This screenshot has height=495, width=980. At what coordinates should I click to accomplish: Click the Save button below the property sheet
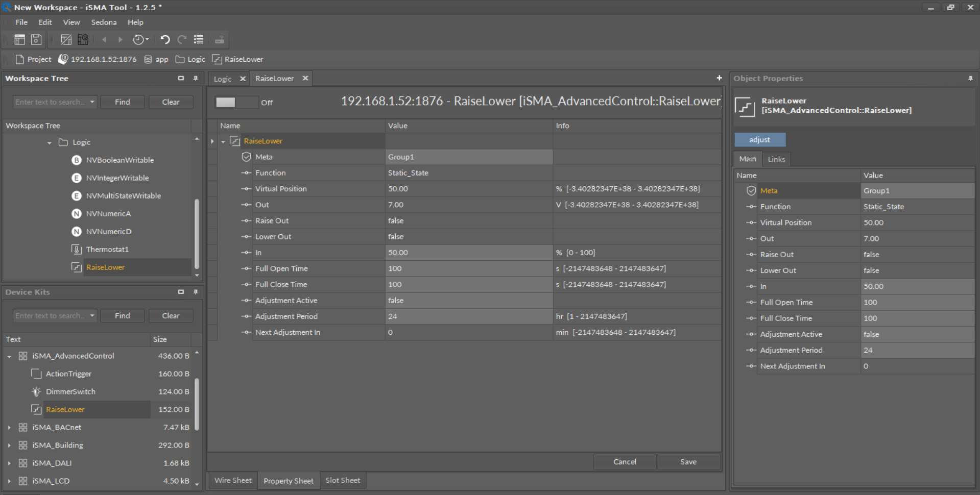pos(688,461)
